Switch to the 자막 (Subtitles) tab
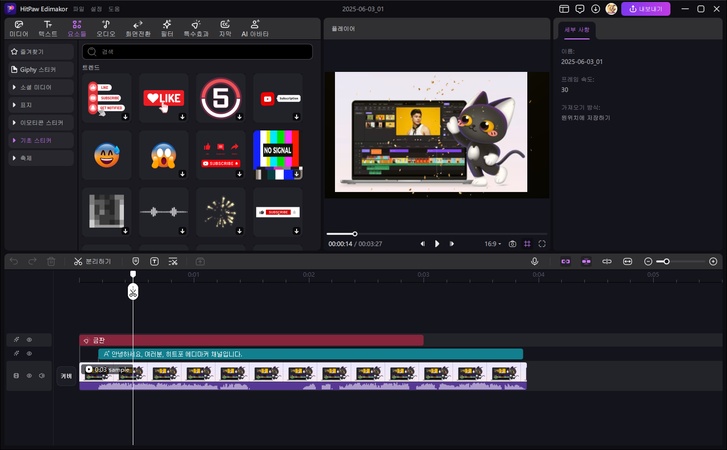 pyautogui.click(x=225, y=29)
